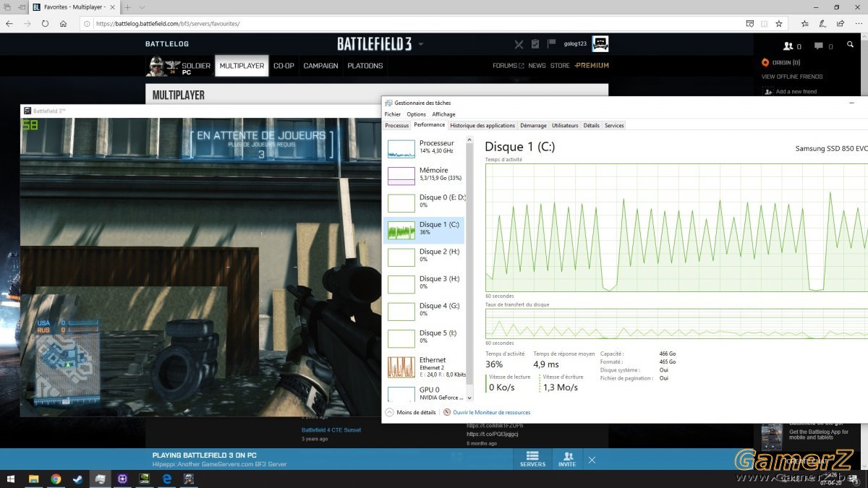
Task: Select Disque 2 (H:) entry
Action: (424, 257)
